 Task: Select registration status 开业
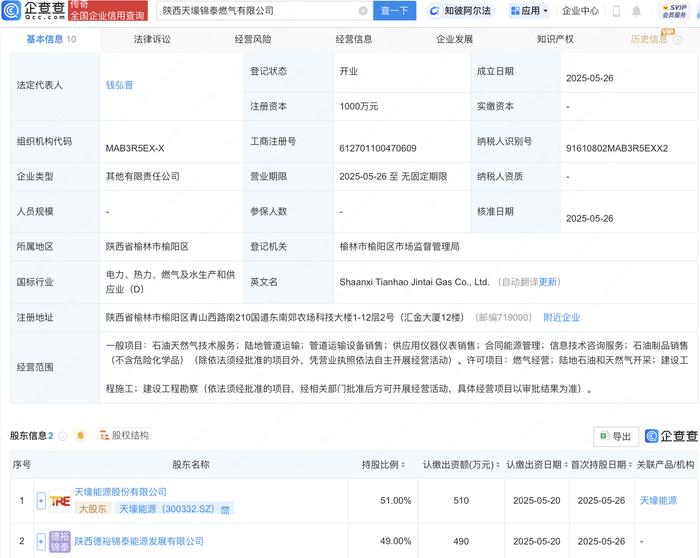pyautogui.click(x=348, y=71)
